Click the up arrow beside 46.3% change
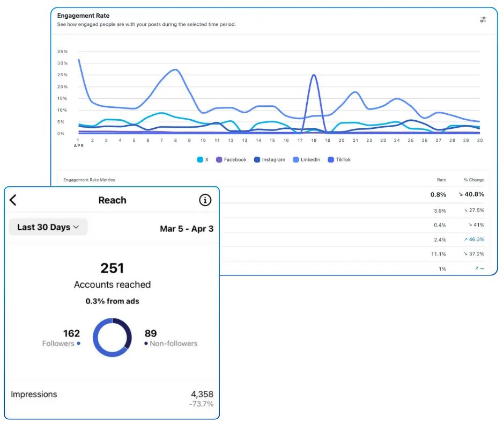The width and height of the screenshot is (504, 423). point(465,239)
